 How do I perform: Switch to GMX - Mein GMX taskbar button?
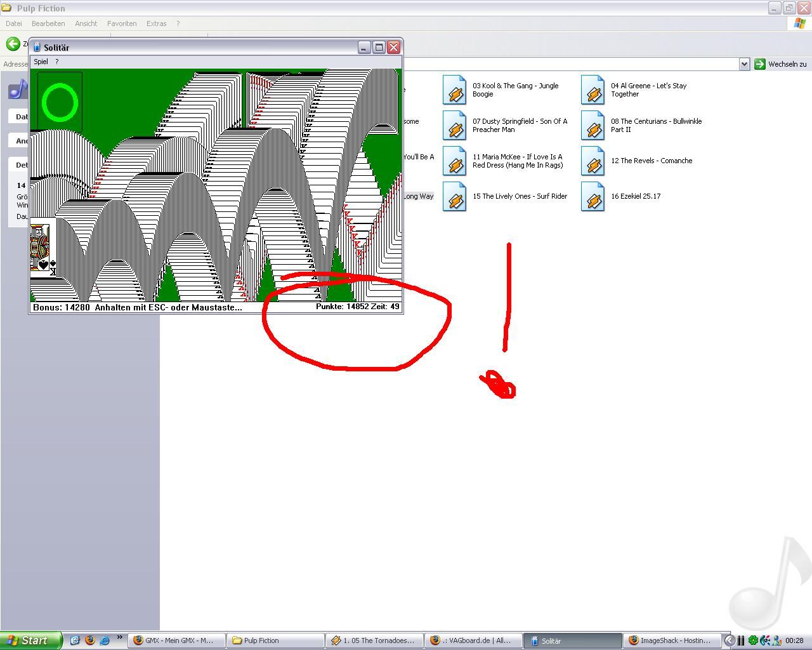point(177,640)
